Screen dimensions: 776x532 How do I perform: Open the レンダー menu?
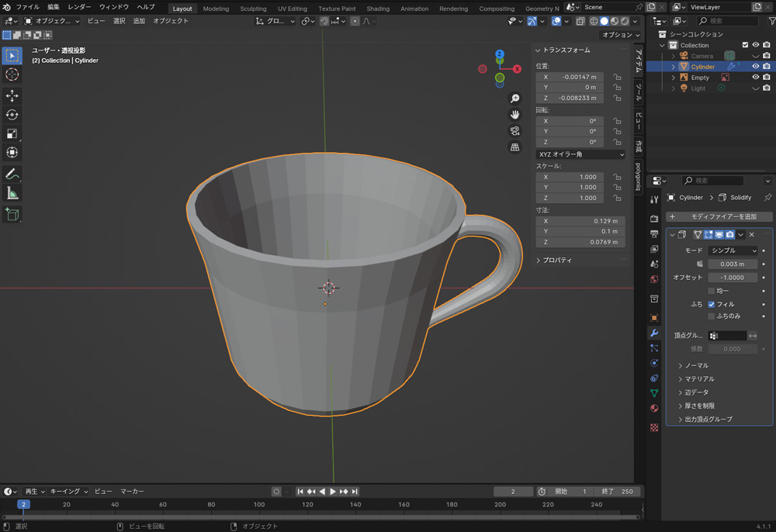pos(79,7)
